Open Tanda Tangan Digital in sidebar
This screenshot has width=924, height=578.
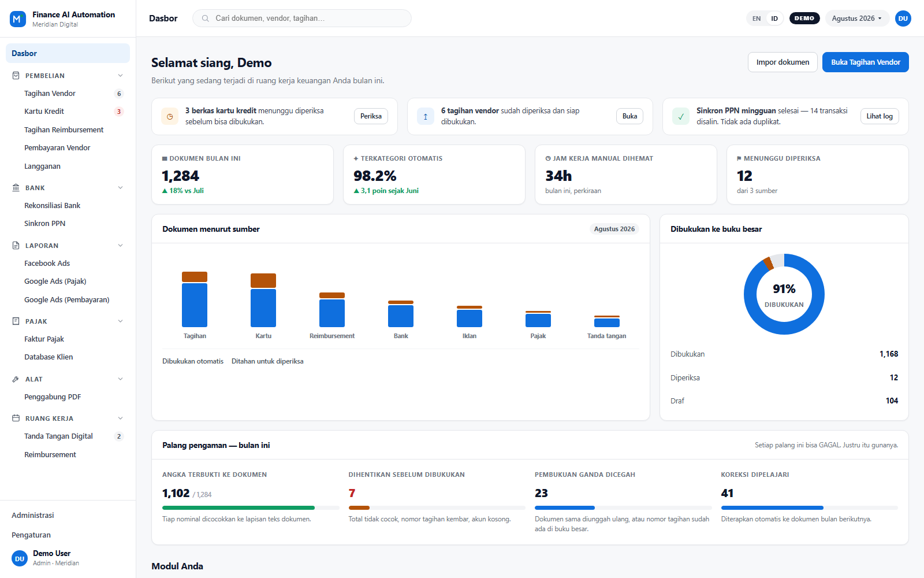tap(68, 436)
